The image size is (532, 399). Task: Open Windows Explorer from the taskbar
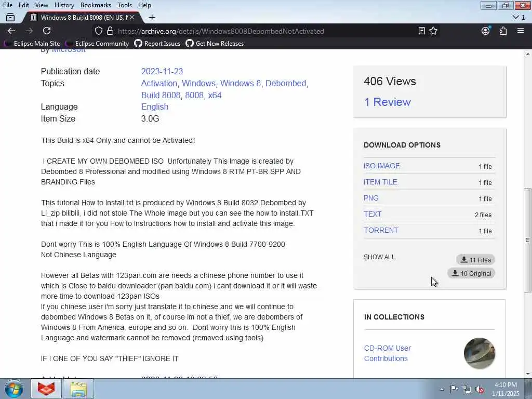[x=78, y=389]
